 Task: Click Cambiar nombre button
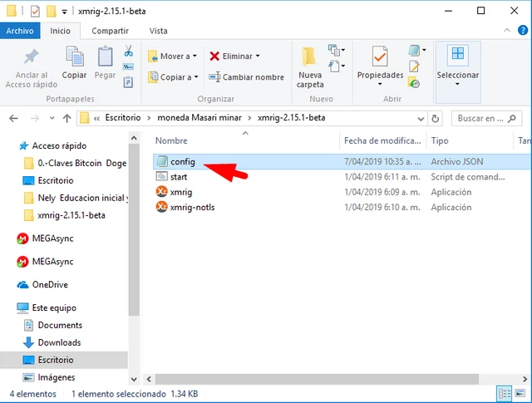pos(247,77)
